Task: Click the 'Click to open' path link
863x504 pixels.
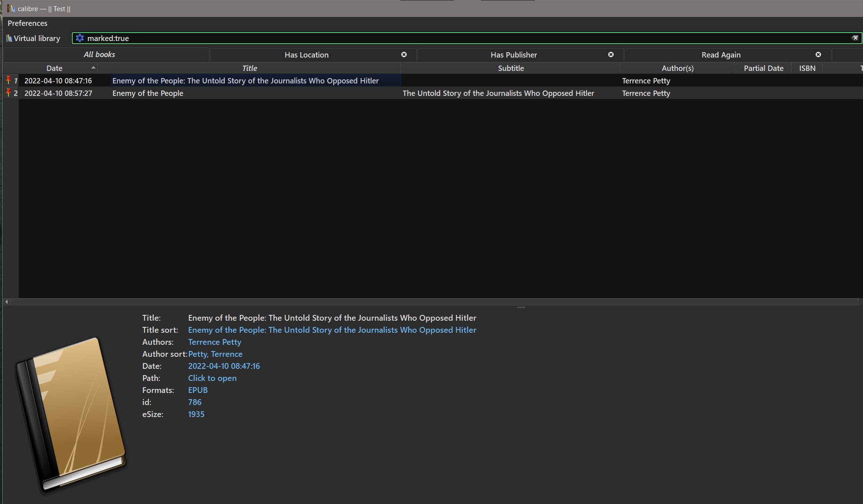Action: click(212, 378)
